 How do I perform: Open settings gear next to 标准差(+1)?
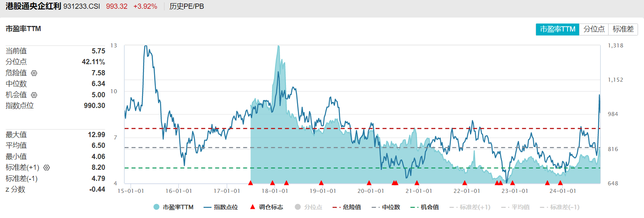click(47, 168)
